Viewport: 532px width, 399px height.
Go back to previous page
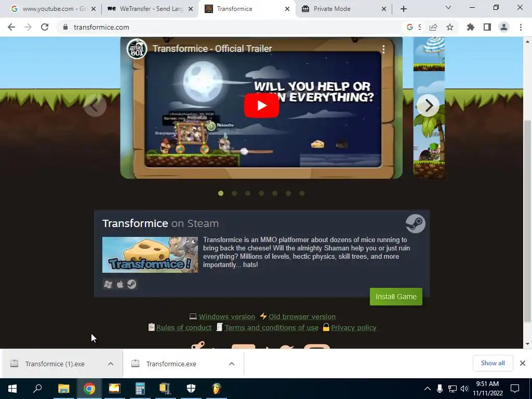click(11, 27)
